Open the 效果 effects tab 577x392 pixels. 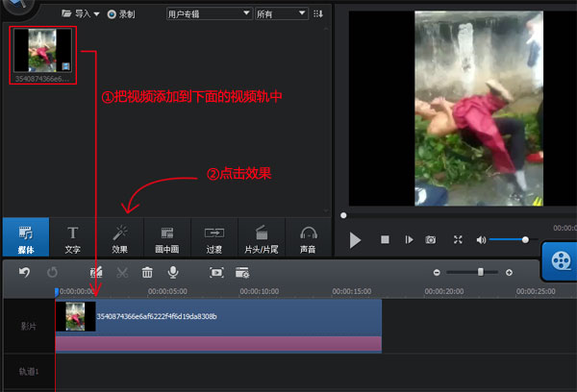pyautogui.click(x=119, y=236)
